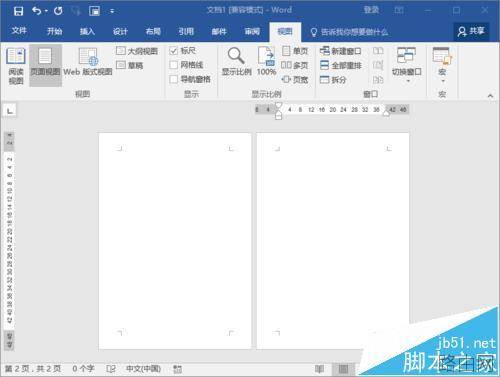Click 全部重排 arrange all
This screenshot has height=377, width=500.
pyautogui.click(x=341, y=65)
